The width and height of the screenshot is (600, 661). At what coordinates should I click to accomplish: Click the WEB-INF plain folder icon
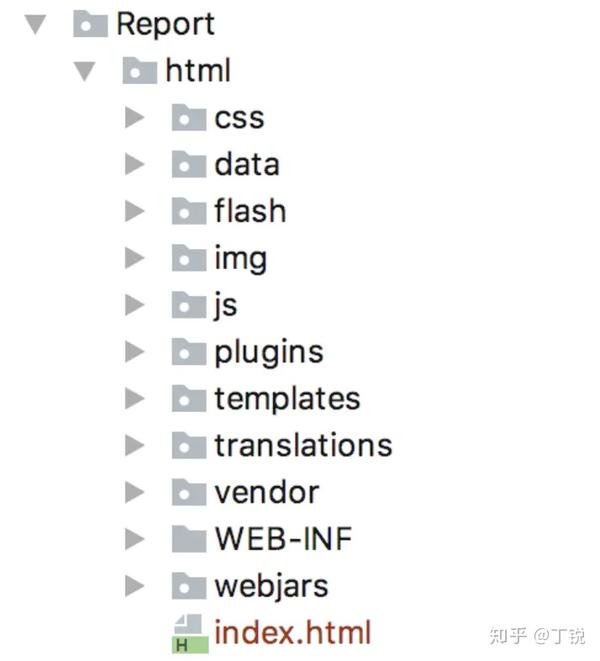point(189,538)
